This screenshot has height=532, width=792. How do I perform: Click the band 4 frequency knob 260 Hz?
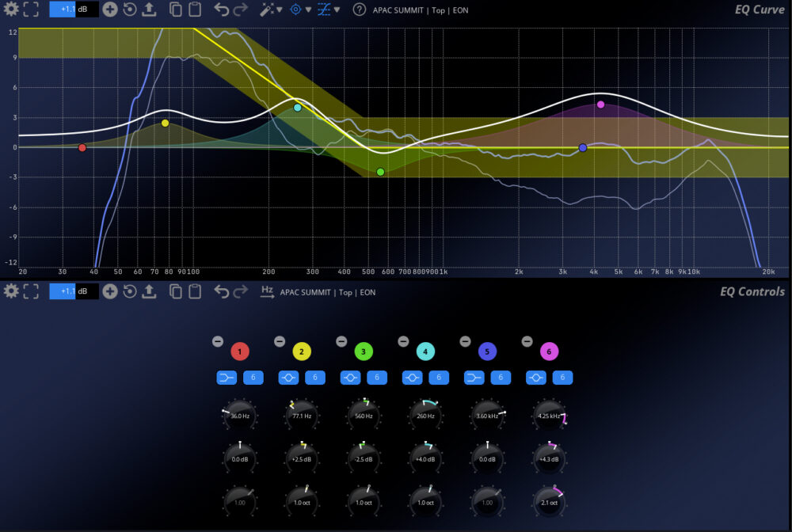tap(425, 415)
